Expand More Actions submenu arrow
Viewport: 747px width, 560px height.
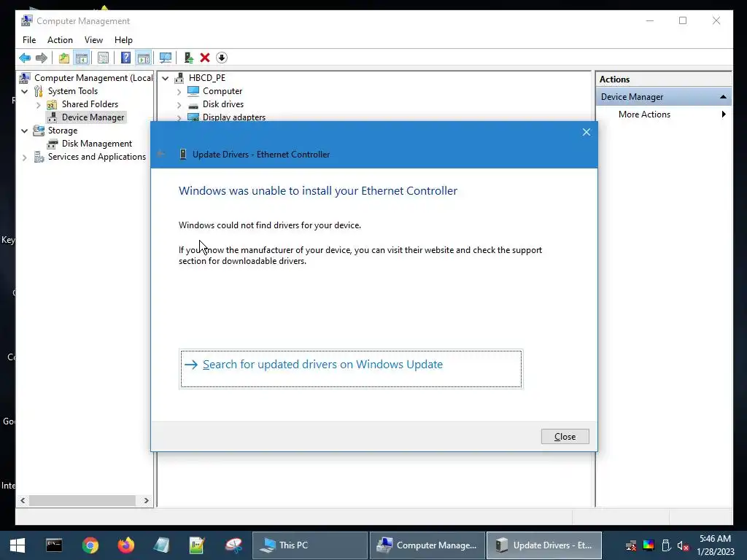pyautogui.click(x=724, y=114)
